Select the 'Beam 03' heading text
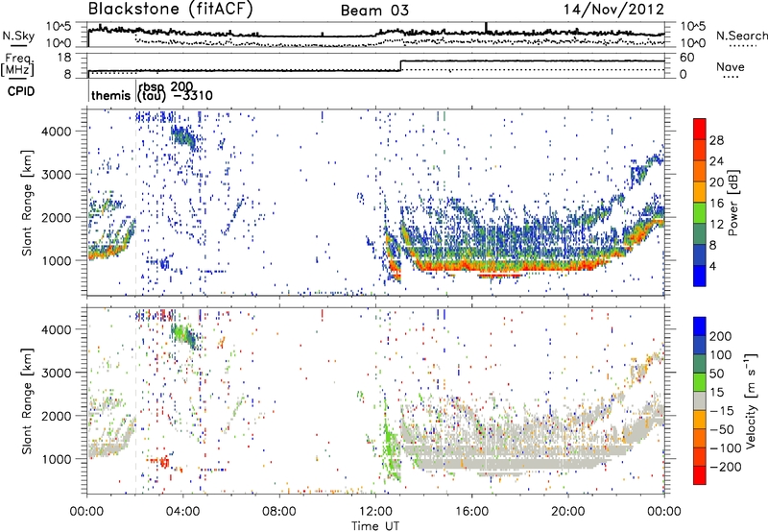The height and width of the screenshot is (532, 768). point(374,11)
